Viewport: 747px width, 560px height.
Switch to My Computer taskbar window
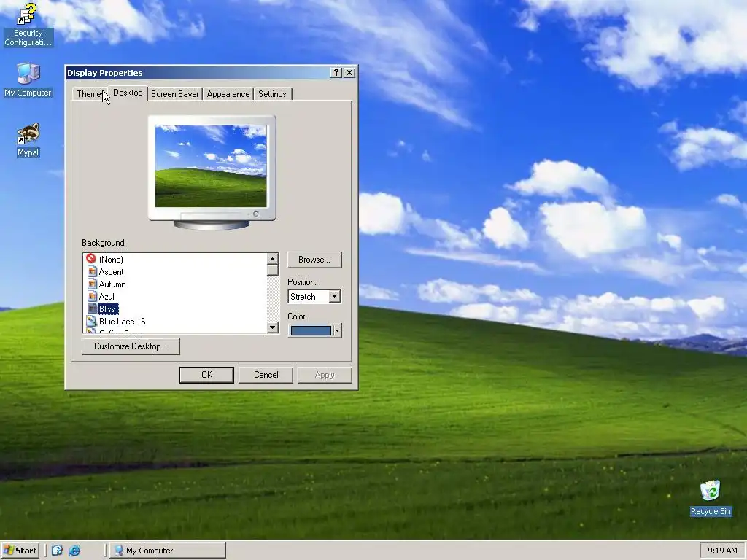168,551
